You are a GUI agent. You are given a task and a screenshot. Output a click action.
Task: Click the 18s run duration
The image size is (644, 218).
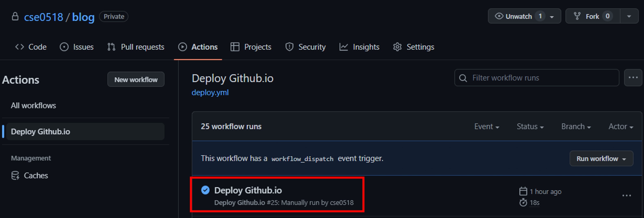pos(535,203)
